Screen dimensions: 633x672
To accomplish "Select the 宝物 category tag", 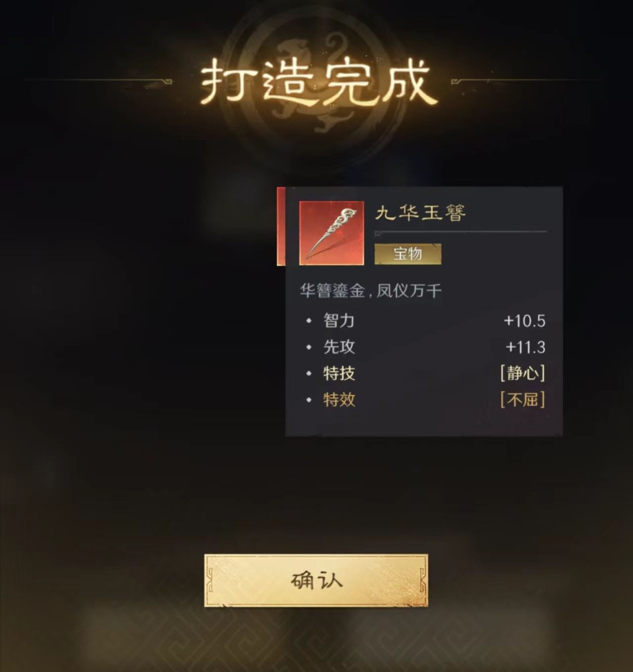I will point(407,254).
